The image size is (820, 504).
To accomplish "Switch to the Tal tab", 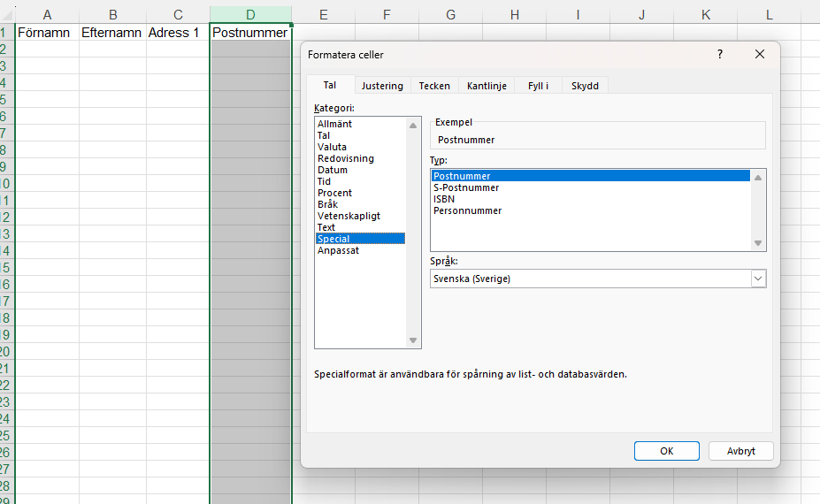I will coord(329,85).
